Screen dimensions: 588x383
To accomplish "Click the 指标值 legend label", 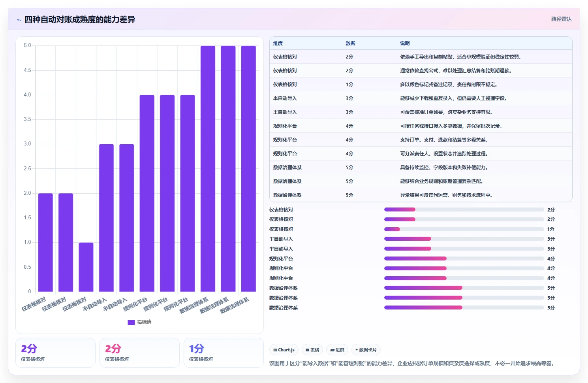I will (144, 322).
